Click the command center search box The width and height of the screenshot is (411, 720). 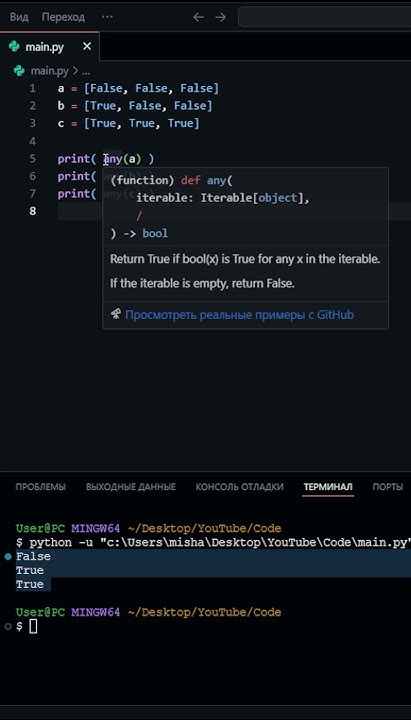[x=324, y=17]
